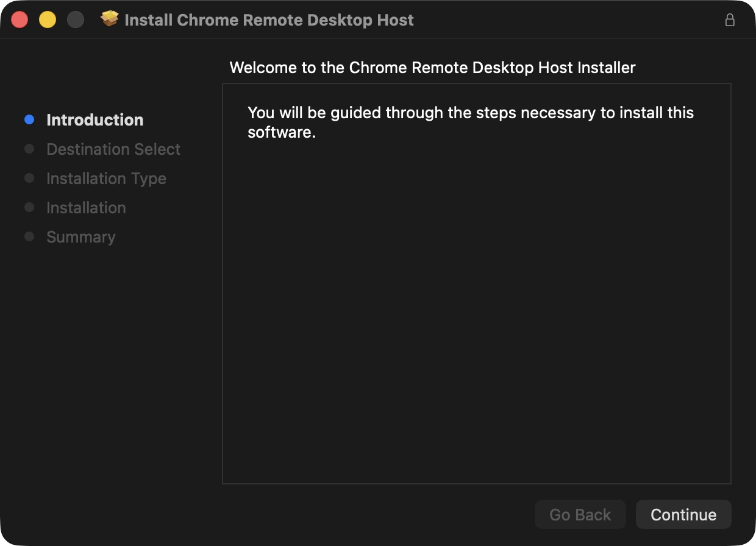Click the dot next to Destination Select
The height and width of the screenshot is (546, 756).
29,149
